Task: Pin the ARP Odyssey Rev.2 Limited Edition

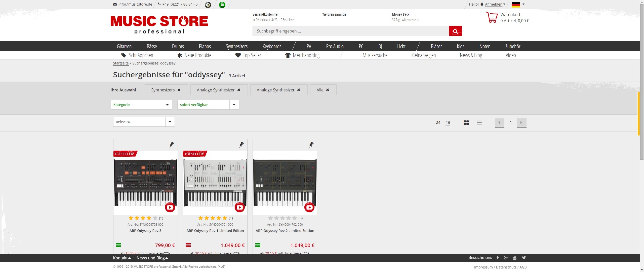Action: tap(311, 145)
